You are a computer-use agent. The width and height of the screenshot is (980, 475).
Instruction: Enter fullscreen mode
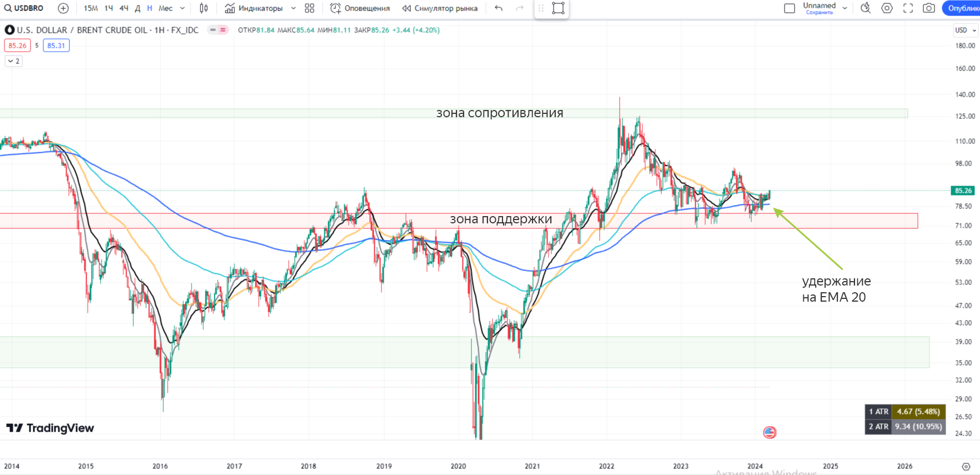click(908, 8)
